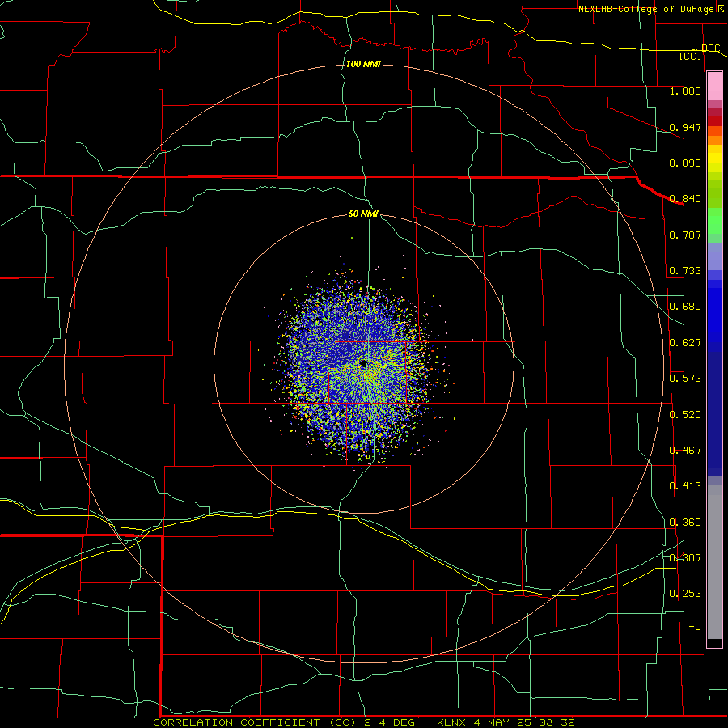Pick the pink swatch on the color bar

(x=714, y=86)
